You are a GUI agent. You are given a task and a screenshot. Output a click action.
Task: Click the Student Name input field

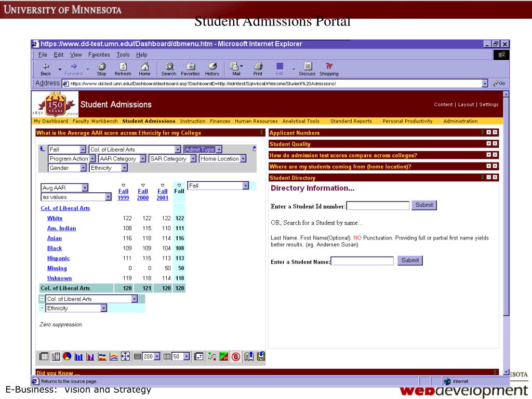coord(362,261)
